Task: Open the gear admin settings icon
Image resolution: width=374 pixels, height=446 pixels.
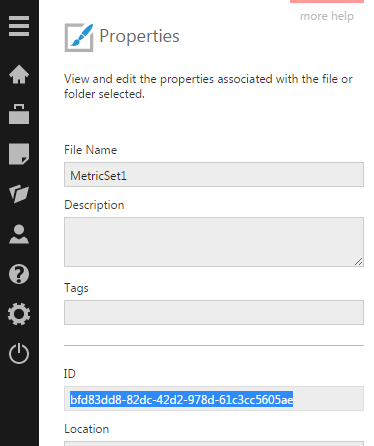Action: click(x=19, y=314)
